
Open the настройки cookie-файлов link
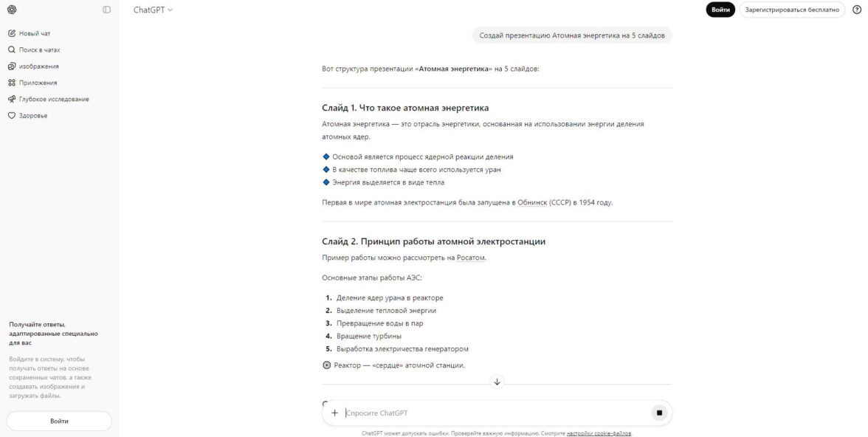click(x=599, y=433)
